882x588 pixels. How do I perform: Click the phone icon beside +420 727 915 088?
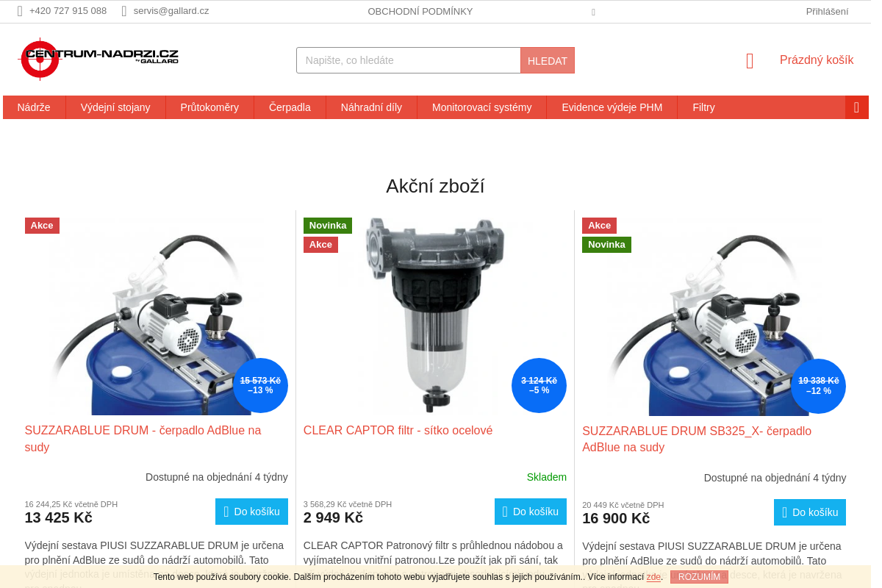pyautogui.click(x=20, y=11)
